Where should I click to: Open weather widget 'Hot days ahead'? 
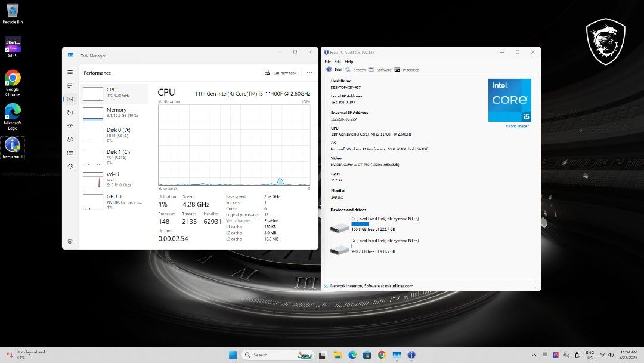[26, 355]
